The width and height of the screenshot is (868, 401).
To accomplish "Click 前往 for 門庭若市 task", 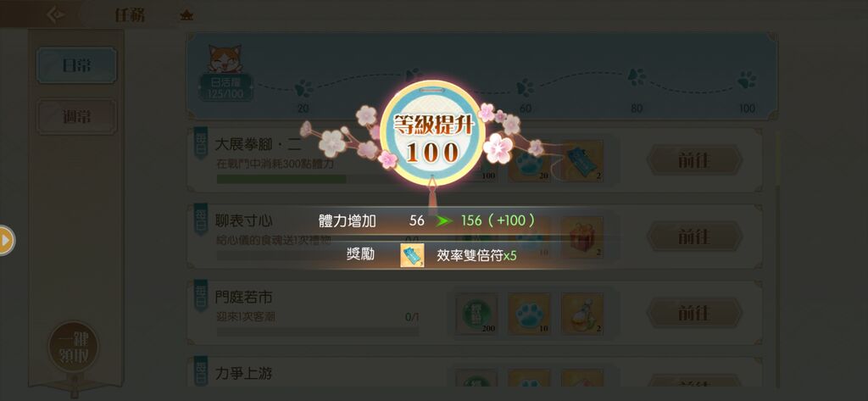I will pyautogui.click(x=694, y=313).
